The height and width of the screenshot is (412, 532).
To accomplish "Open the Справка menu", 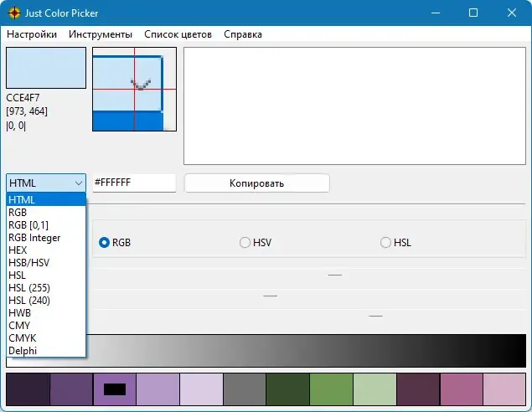I will point(243,34).
